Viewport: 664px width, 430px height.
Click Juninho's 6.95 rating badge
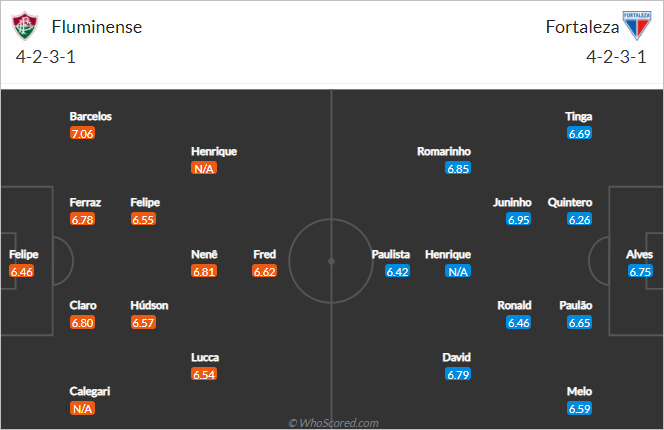point(519,219)
